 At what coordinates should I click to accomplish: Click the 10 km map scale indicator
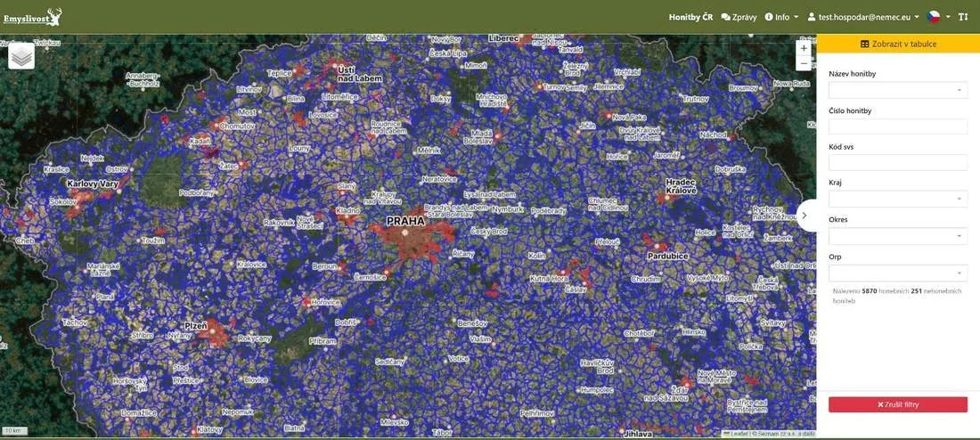[12, 430]
